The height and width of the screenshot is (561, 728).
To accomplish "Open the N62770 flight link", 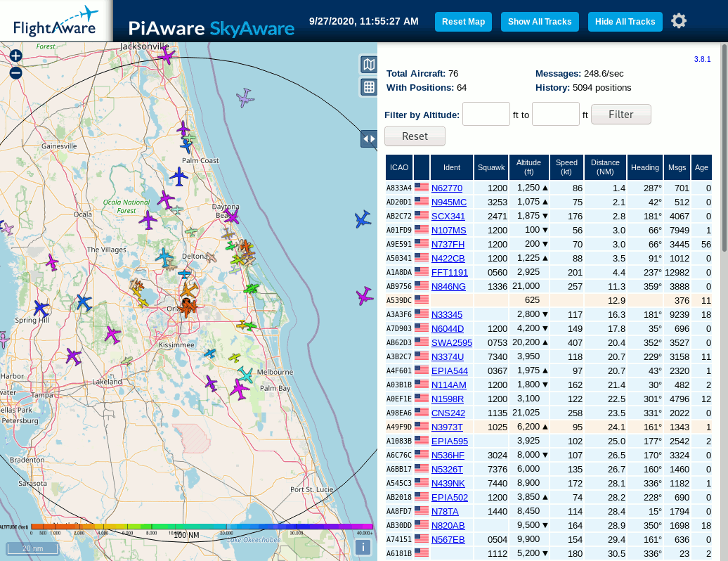I will click(447, 188).
